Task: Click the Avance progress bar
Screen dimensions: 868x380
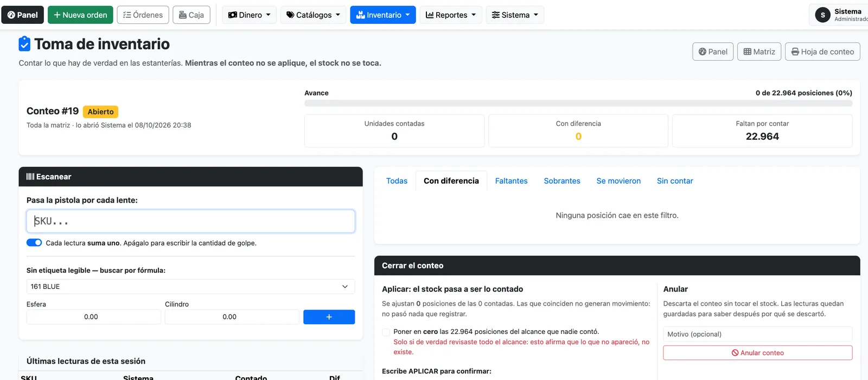Action: tap(578, 103)
